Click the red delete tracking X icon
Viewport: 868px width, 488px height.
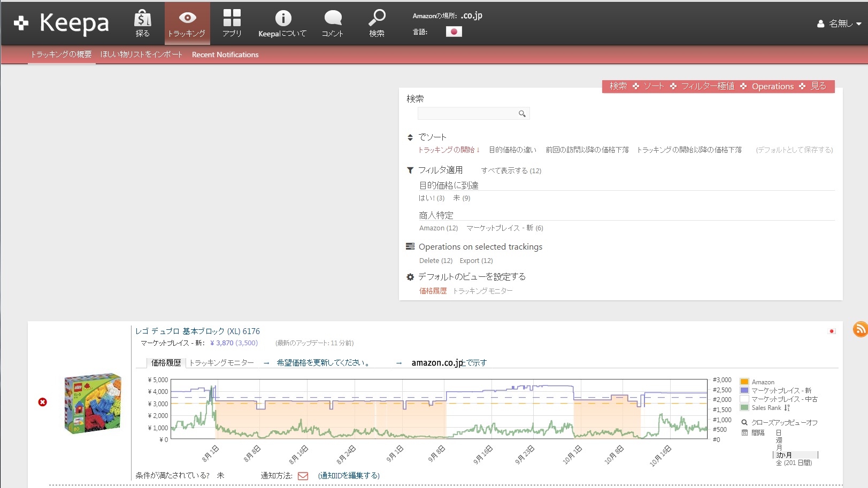43,402
